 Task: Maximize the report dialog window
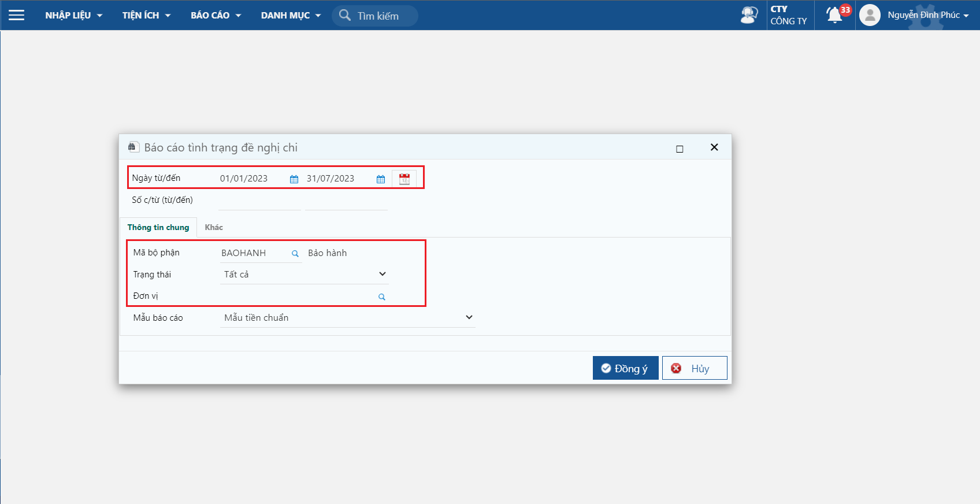(x=680, y=149)
